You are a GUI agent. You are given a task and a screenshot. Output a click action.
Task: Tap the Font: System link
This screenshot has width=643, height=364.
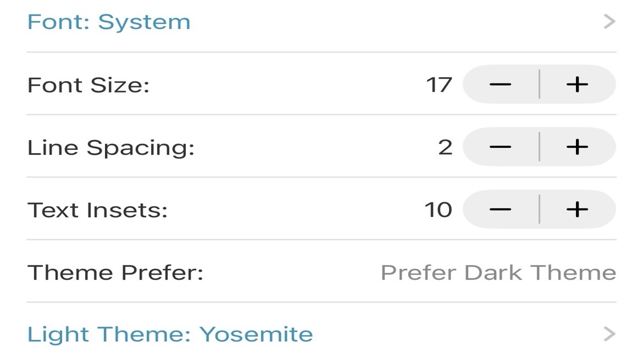[x=109, y=22]
